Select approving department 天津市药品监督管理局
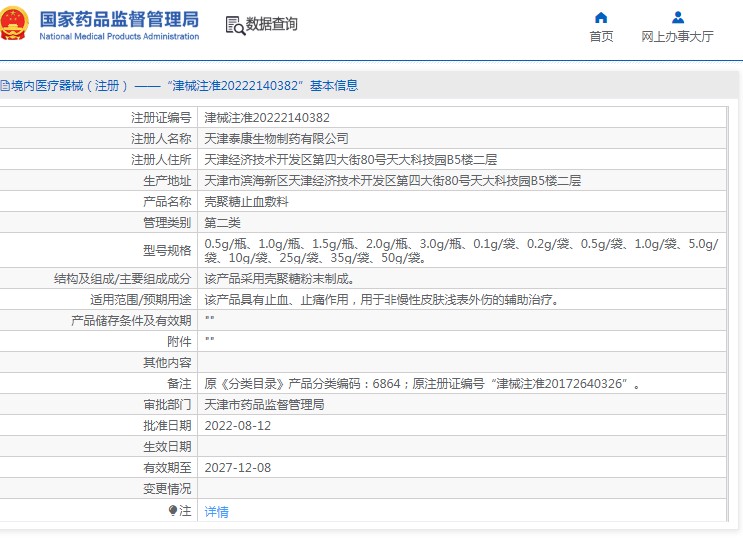 (264, 405)
